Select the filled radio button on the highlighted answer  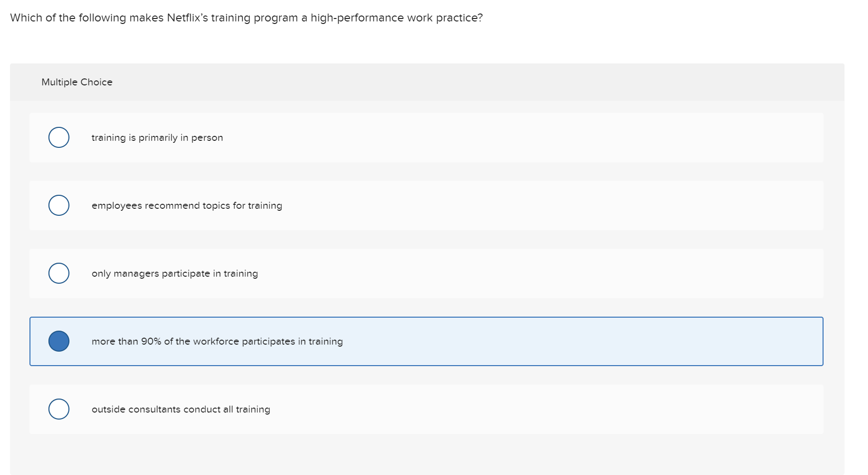click(x=58, y=341)
